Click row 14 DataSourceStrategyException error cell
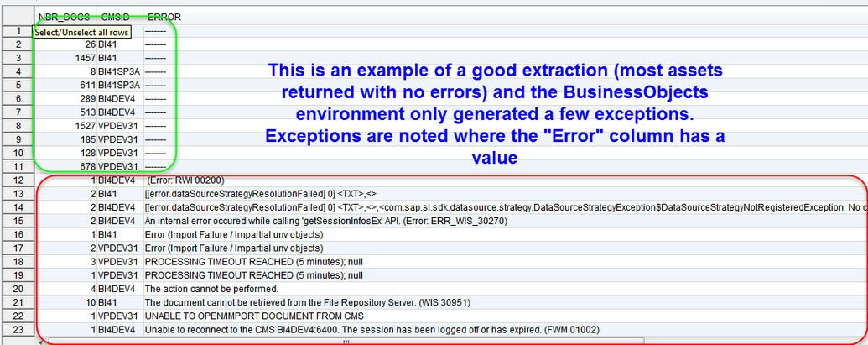This screenshot has width=868, height=345. click(506, 207)
